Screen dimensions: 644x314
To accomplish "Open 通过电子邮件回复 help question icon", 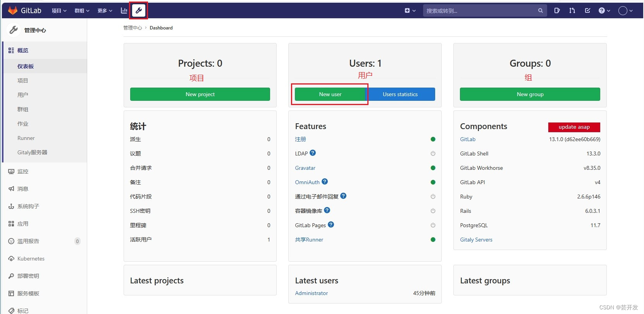I will [x=343, y=196].
